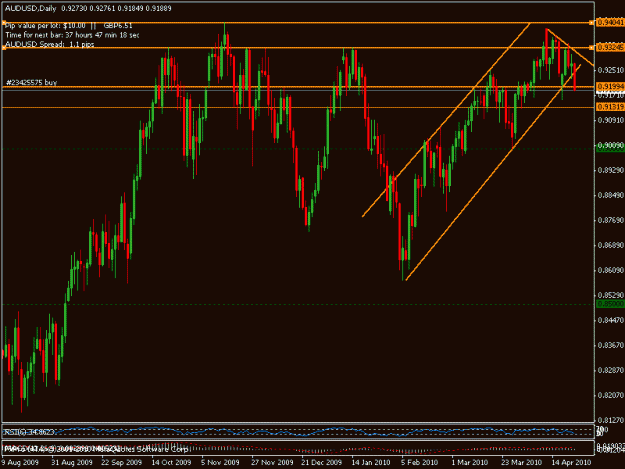Screen dimensions: 625x469
Task: Click the '1 Mar 2010' date label
Action: click(470, 463)
